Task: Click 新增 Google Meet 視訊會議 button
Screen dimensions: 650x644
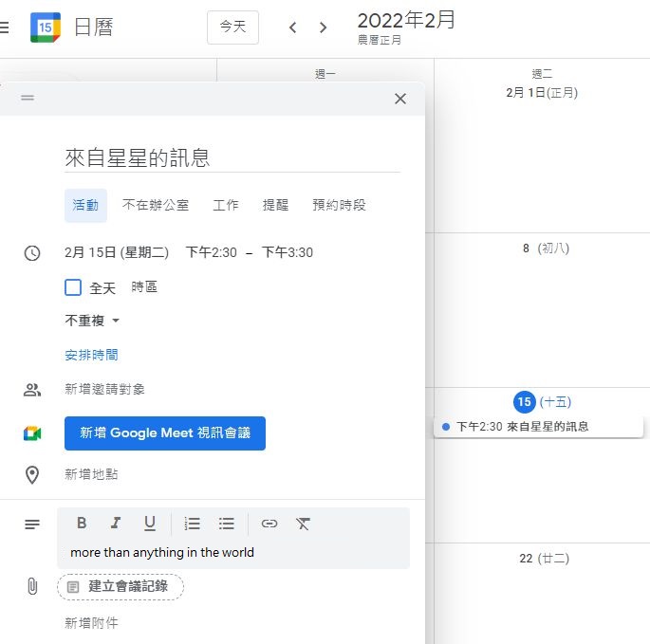Action: click(x=165, y=433)
